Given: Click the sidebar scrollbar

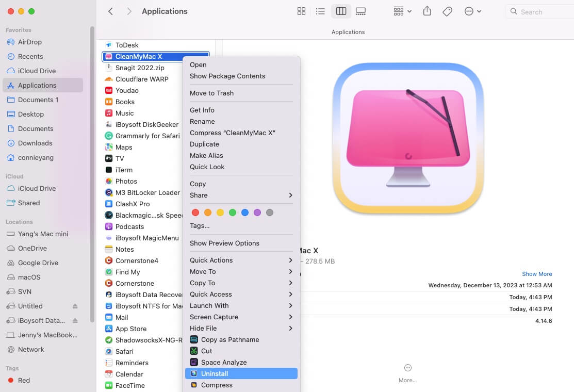Looking at the screenshot, I should [x=92, y=174].
